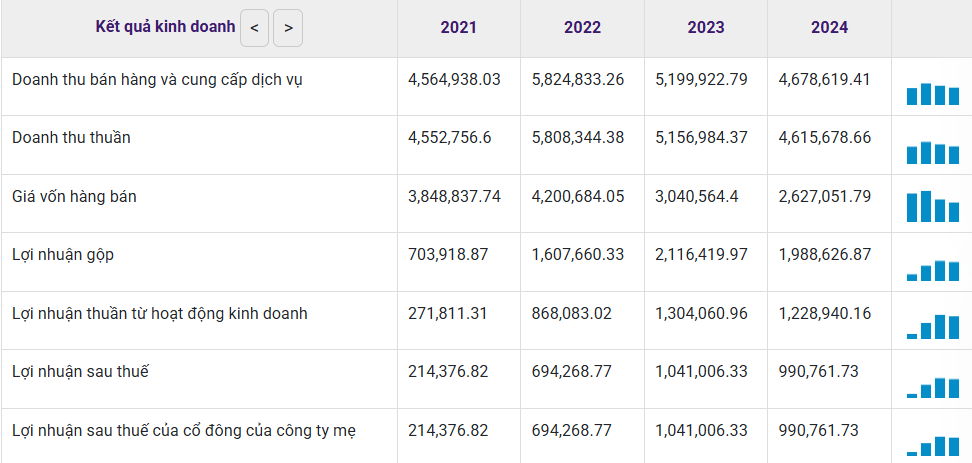Select the 2021 column header
The height and width of the screenshot is (463, 972).
click(x=458, y=28)
